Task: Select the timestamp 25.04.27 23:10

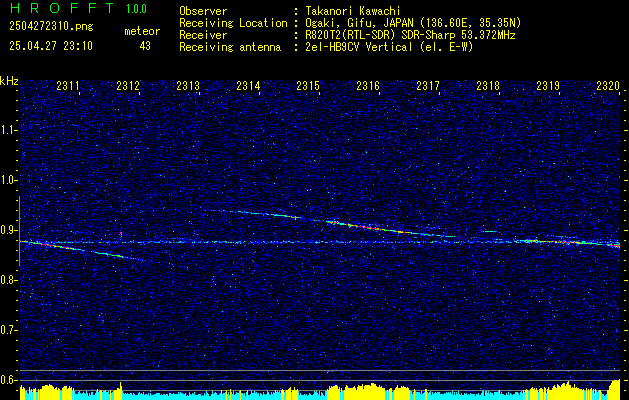Action: click(x=51, y=46)
